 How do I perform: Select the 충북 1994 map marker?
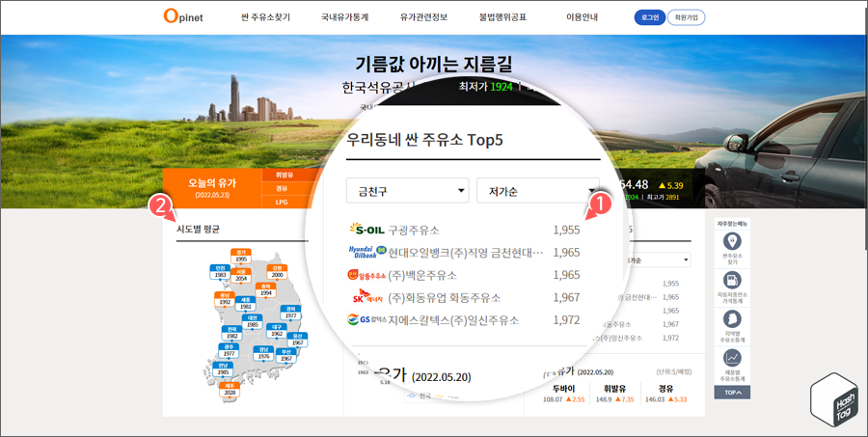click(x=266, y=289)
